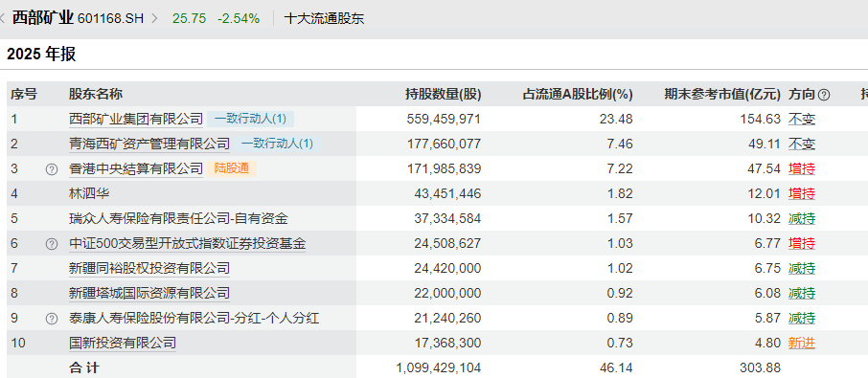Open 中证500交易型开放式指数证券投资基金 link
Image resolution: width=868 pixels, height=378 pixels.
pos(187,244)
